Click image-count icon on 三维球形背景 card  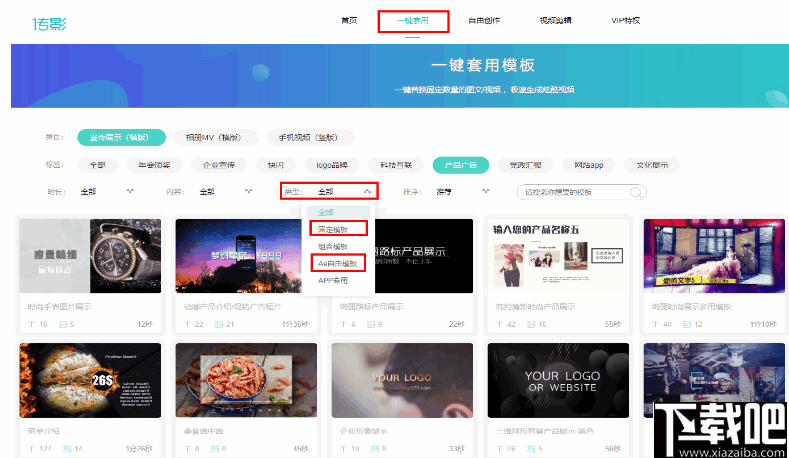coord(531,448)
